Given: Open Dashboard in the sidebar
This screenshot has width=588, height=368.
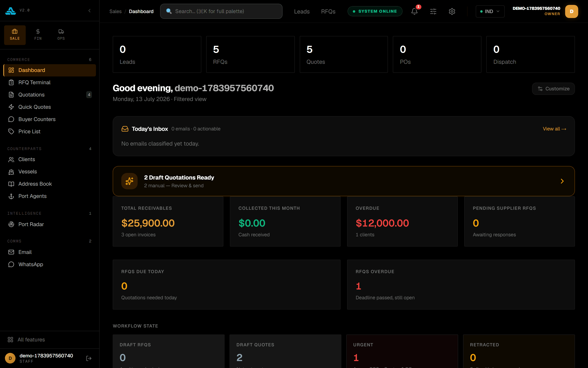Looking at the screenshot, I should coord(50,70).
